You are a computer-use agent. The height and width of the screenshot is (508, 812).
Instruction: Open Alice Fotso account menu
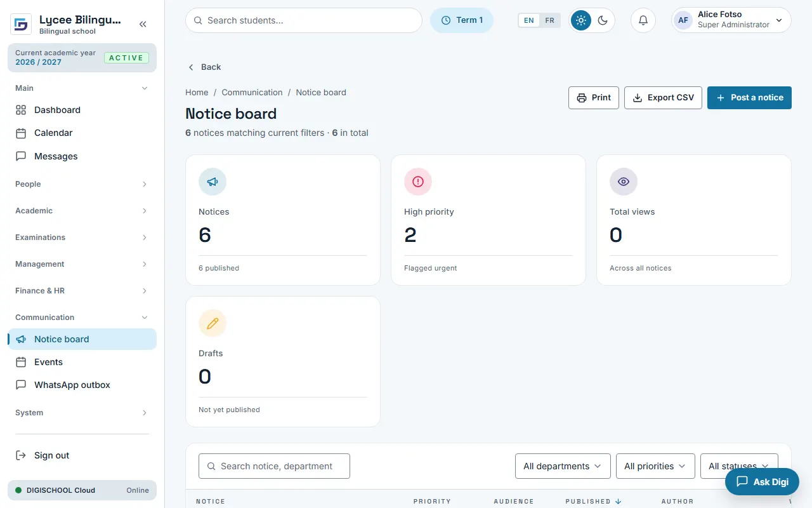tap(731, 20)
